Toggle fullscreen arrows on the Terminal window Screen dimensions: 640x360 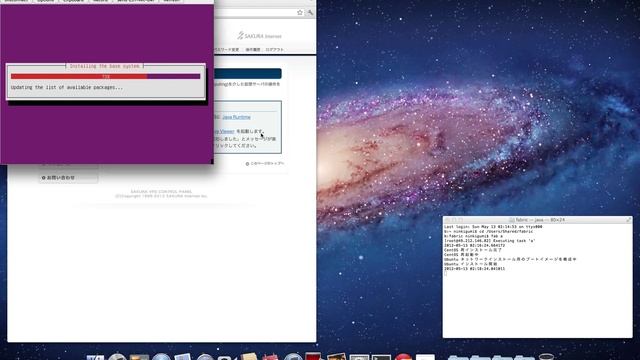click(x=629, y=220)
